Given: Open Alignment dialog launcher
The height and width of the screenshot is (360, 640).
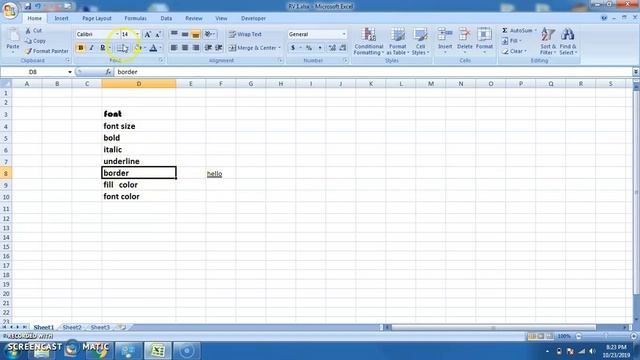Looking at the screenshot, I should pos(280,60).
